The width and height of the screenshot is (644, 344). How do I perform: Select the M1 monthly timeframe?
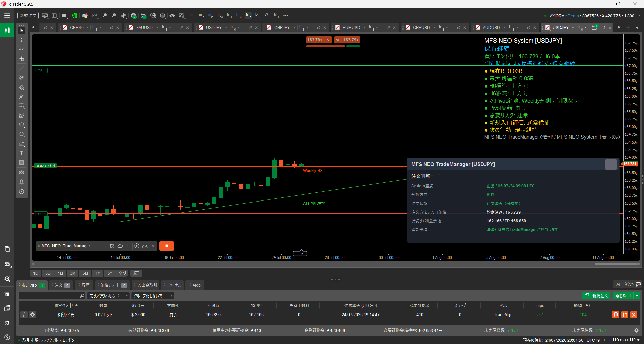click(x=276, y=15)
